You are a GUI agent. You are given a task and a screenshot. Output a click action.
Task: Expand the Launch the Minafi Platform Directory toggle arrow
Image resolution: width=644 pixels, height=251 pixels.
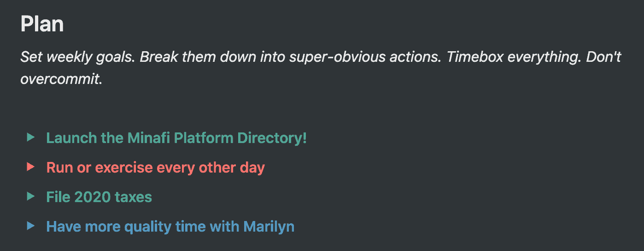[x=31, y=137]
